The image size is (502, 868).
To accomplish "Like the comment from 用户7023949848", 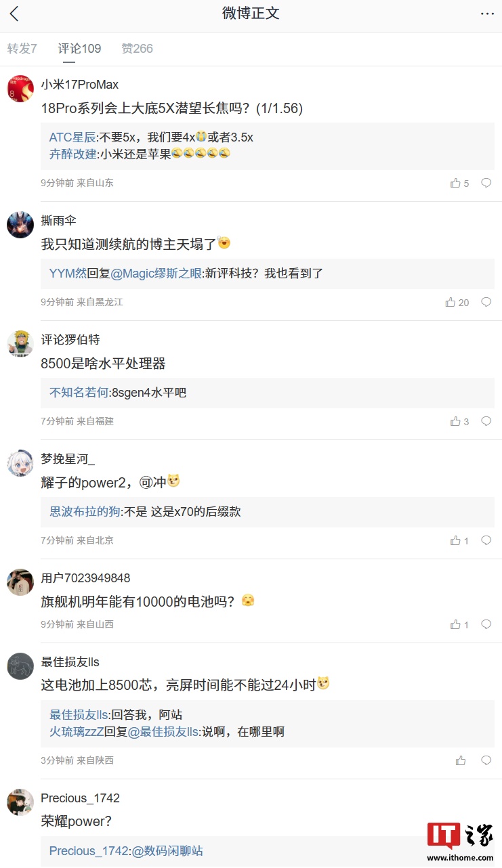I will (x=455, y=624).
